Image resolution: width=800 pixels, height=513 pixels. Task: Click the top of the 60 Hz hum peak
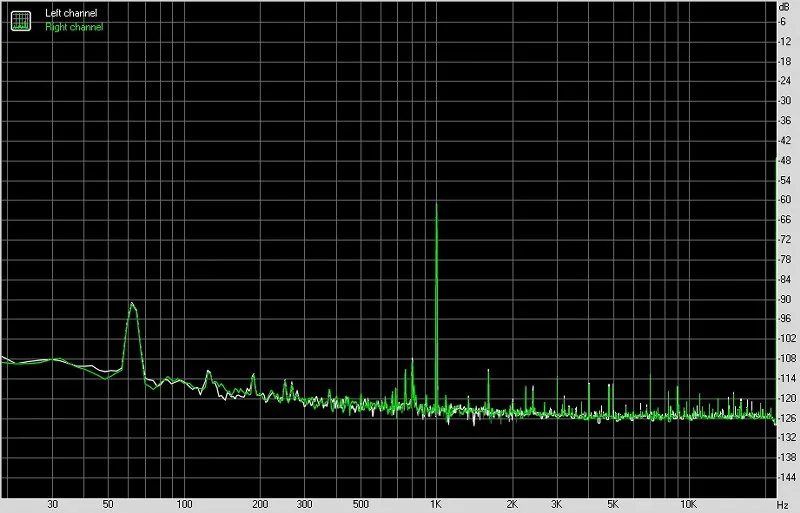coord(132,304)
